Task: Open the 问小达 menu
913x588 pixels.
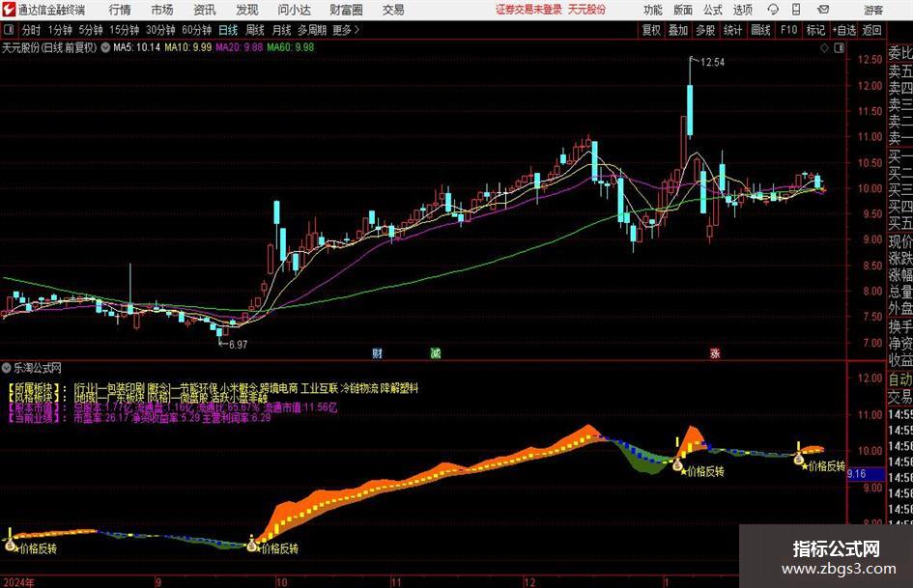Action: 294,10
